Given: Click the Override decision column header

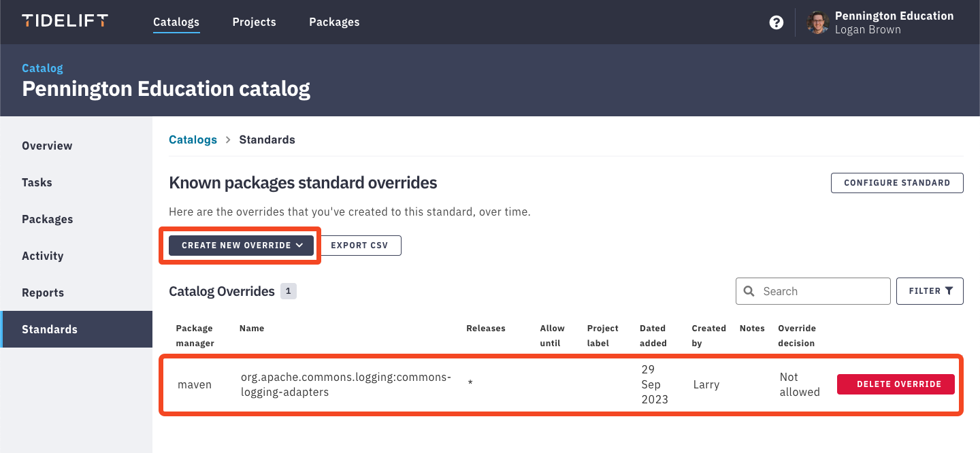Looking at the screenshot, I should pos(797,336).
